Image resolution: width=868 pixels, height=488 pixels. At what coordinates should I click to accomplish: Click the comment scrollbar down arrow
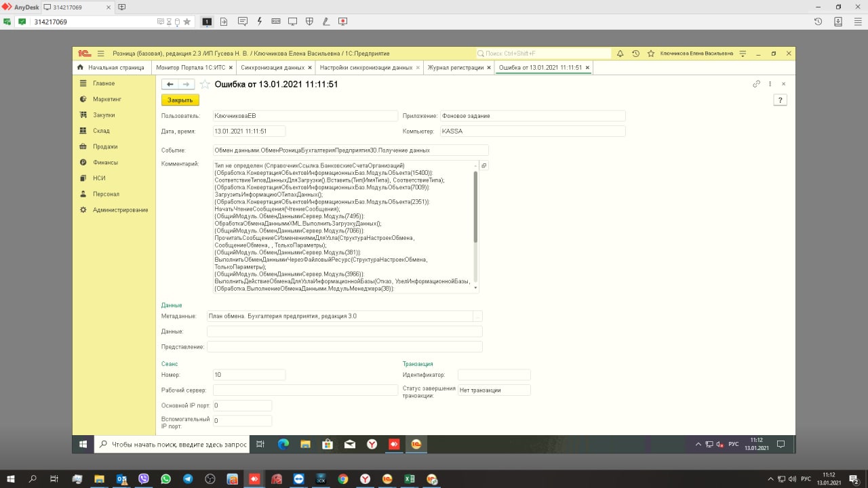pos(475,288)
